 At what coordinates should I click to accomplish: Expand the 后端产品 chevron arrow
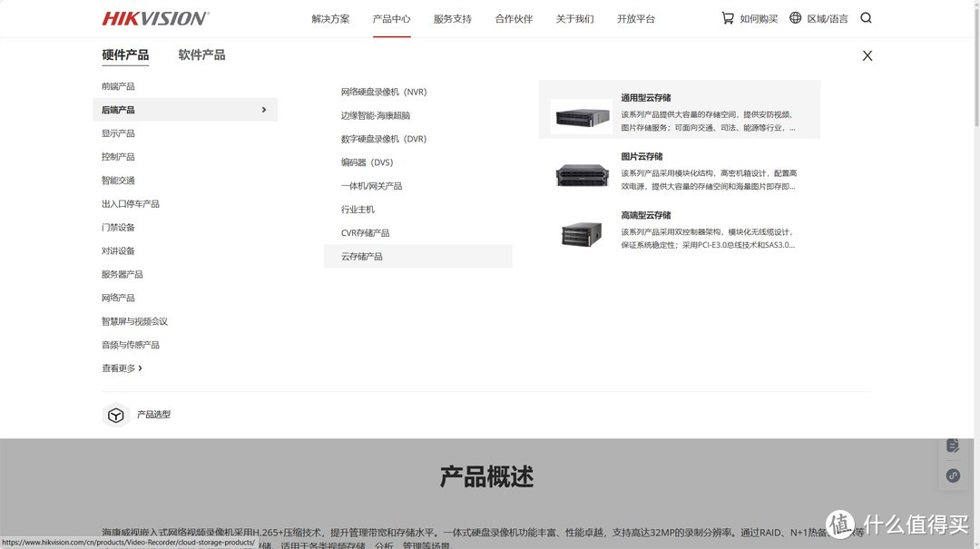pyautogui.click(x=264, y=110)
